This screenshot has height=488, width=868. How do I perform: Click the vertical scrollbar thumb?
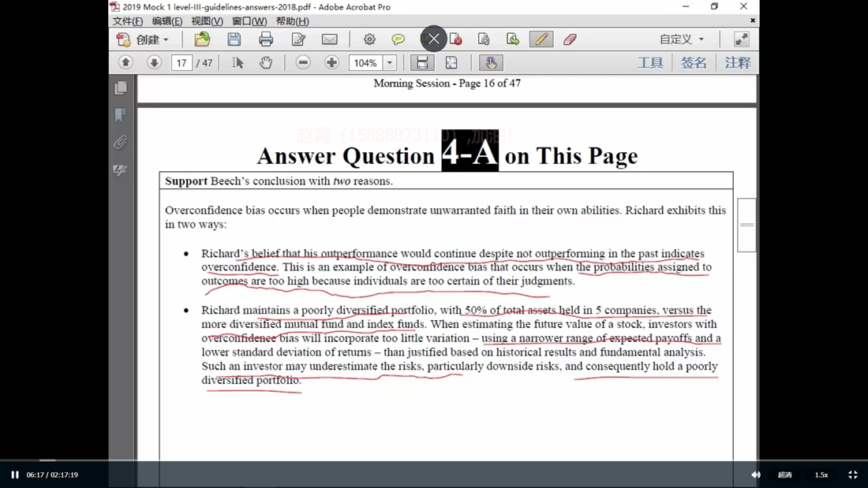coord(746,225)
